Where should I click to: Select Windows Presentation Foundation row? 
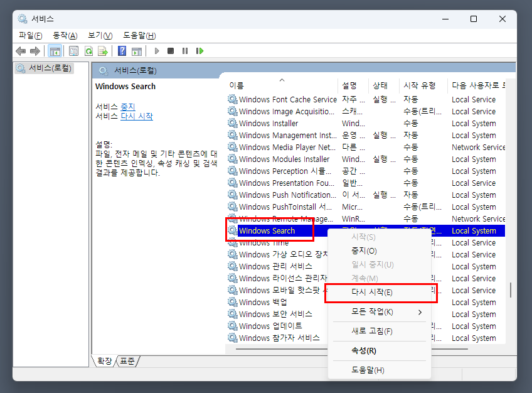(x=366, y=183)
